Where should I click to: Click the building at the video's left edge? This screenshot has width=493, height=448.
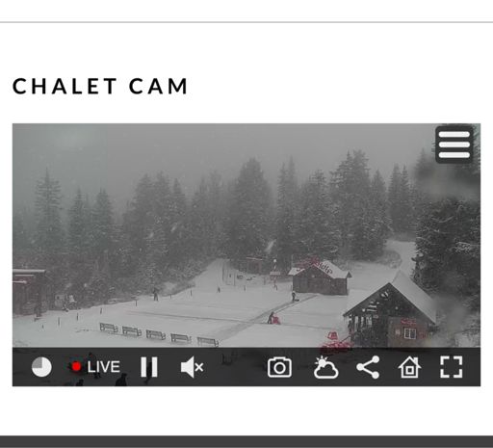(30, 292)
